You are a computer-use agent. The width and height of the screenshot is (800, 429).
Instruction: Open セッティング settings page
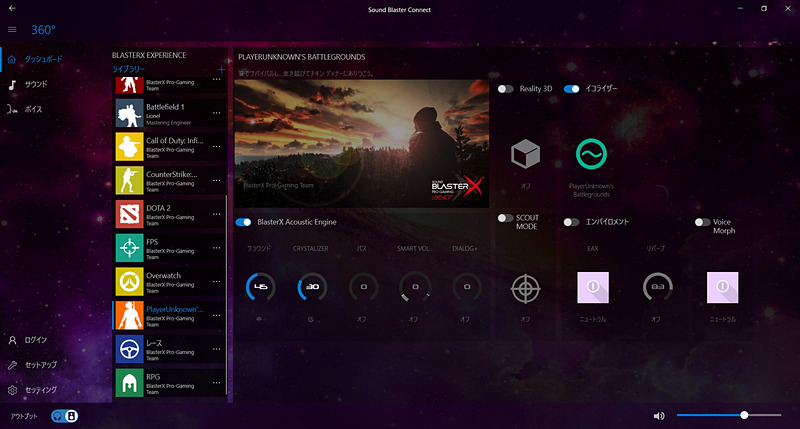(41, 390)
